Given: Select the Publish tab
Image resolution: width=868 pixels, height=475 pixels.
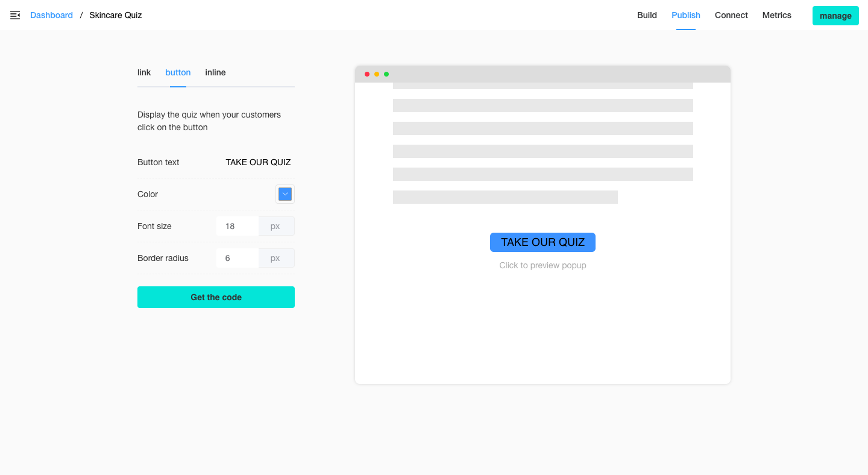Looking at the screenshot, I should 686,15.
